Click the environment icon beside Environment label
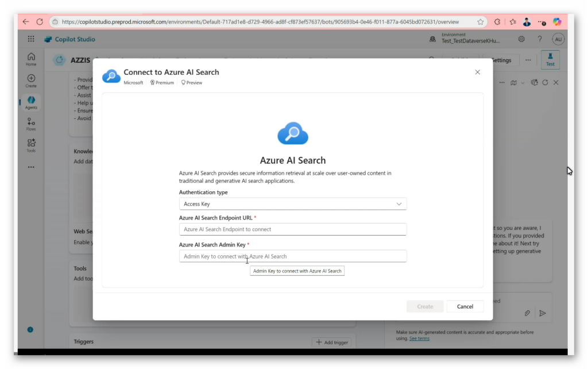Screen dimensions: 588x369 click(432, 39)
